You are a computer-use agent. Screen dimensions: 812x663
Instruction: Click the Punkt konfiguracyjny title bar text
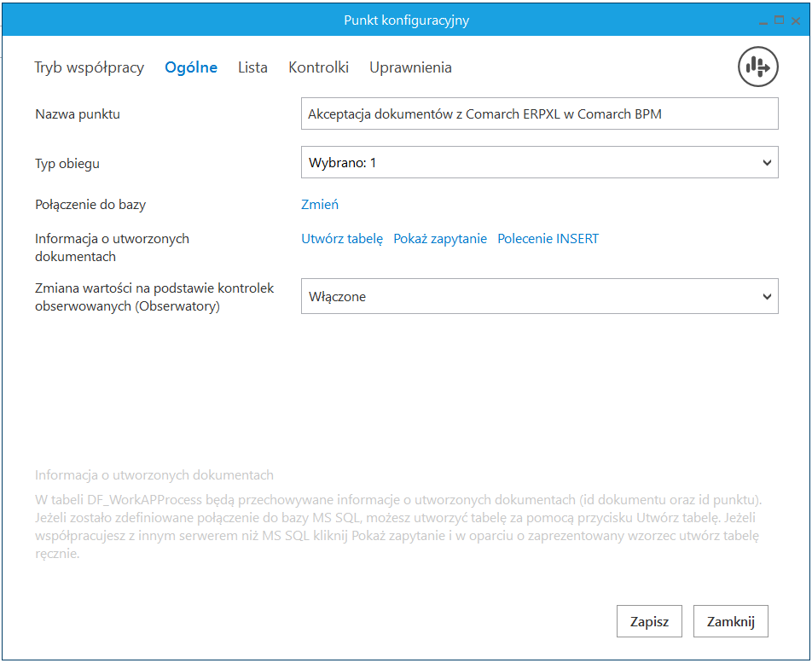[x=406, y=20]
